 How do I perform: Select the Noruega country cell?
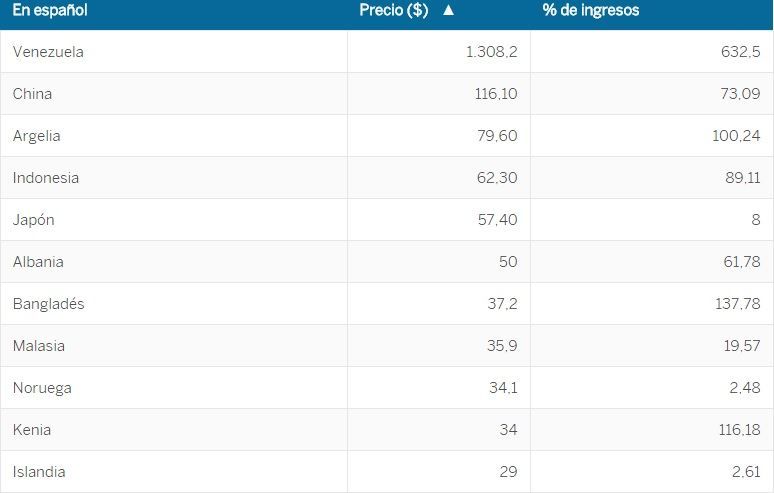tap(42, 388)
